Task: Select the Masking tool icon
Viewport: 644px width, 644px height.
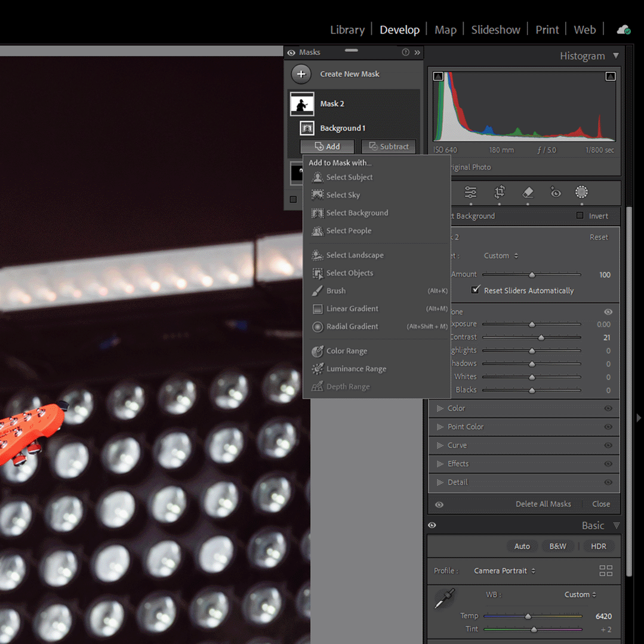Action: (581, 192)
